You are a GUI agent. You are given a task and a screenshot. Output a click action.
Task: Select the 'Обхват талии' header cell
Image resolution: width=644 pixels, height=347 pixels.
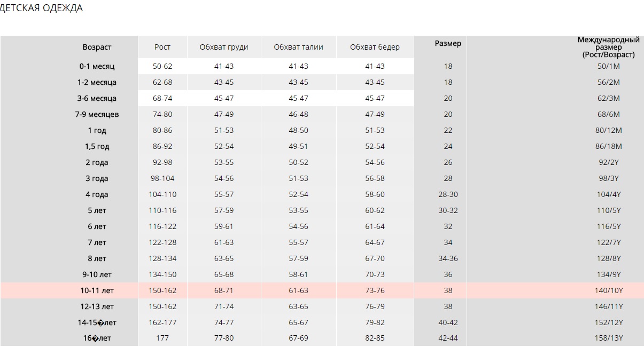[298, 47]
